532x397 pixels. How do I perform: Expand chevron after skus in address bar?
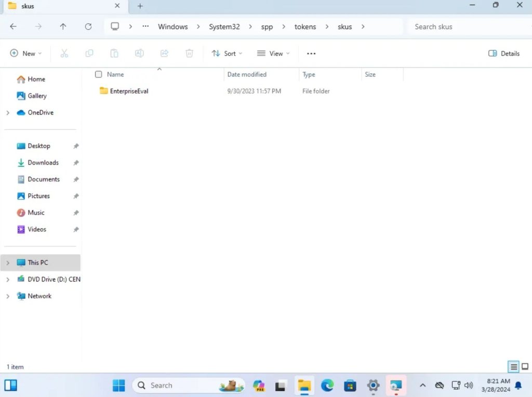tap(363, 27)
